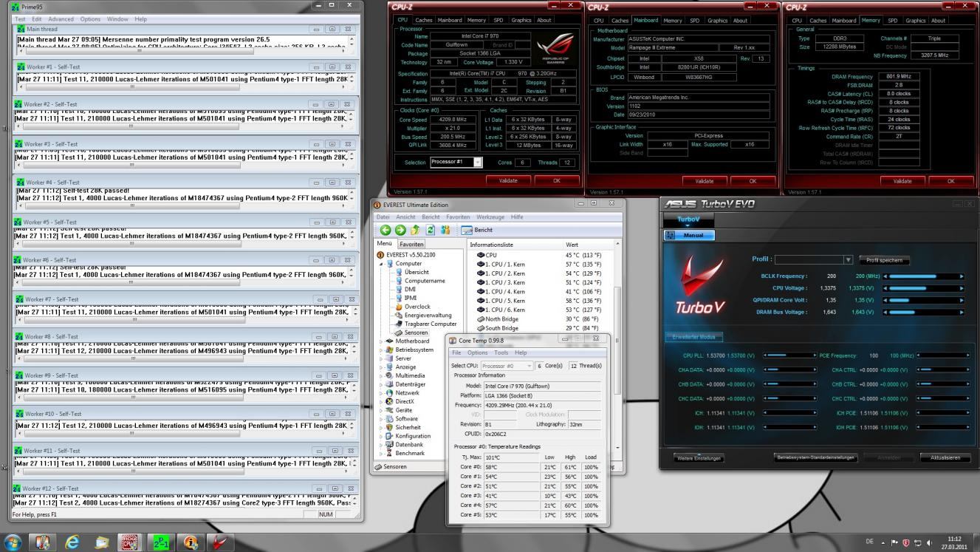Open the Advanced menu in Prime95
This screenshot has height=552, width=980.
tap(61, 18)
